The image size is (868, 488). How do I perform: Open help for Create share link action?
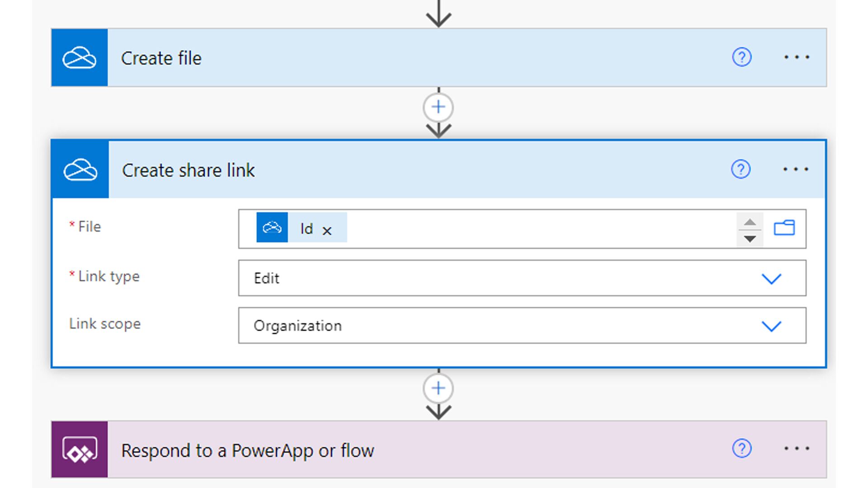741,169
